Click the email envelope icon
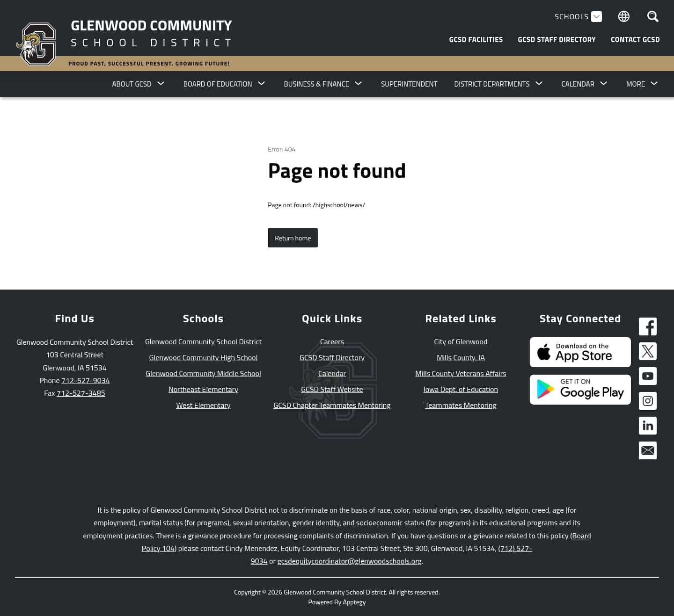The height and width of the screenshot is (616, 674). coord(647,450)
